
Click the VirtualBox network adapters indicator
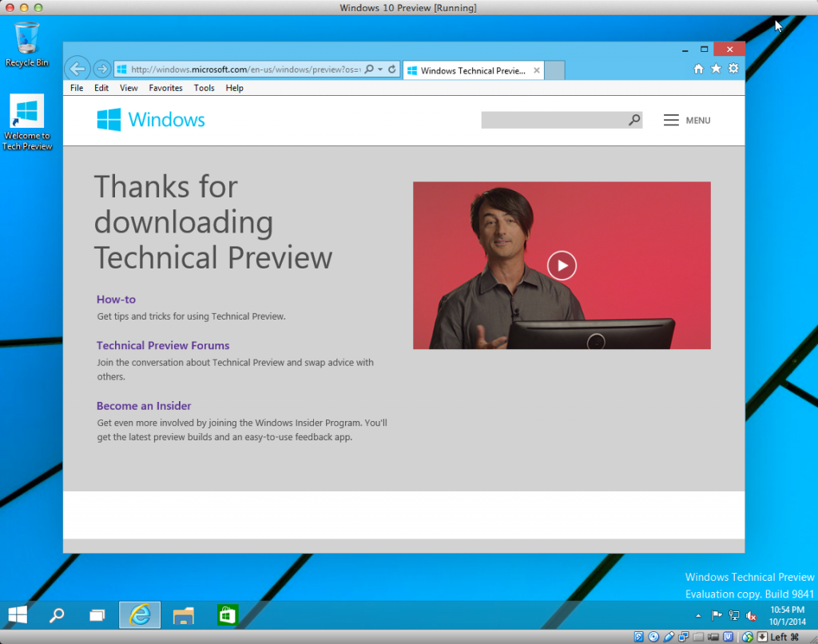[x=684, y=637]
